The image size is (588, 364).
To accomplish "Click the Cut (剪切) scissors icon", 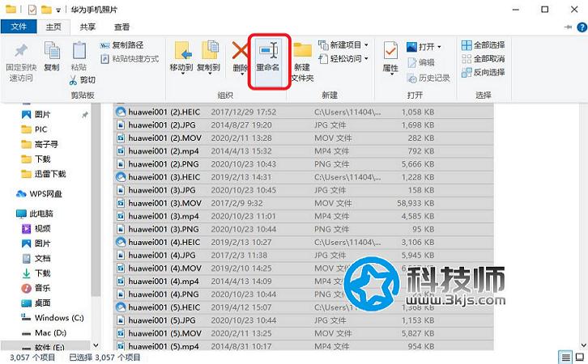I will (82, 80).
